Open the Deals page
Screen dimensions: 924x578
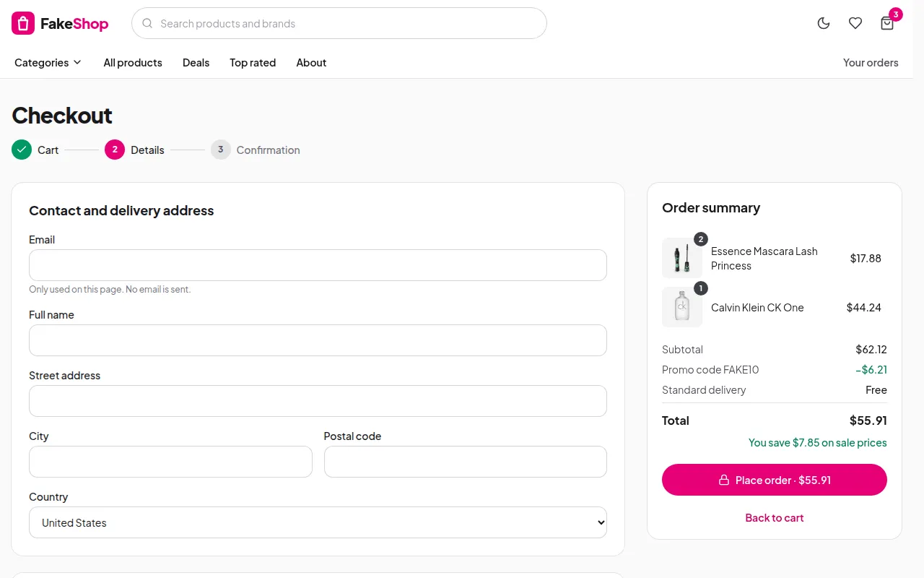pyautogui.click(x=196, y=63)
